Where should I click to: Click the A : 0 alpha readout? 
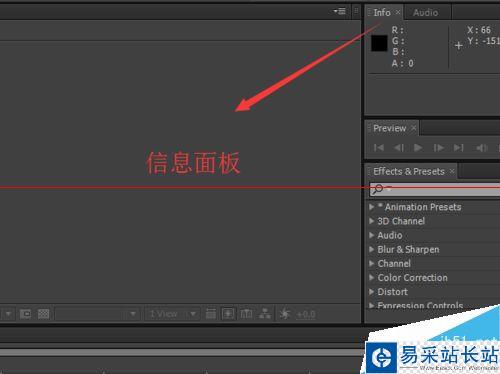coord(403,63)
